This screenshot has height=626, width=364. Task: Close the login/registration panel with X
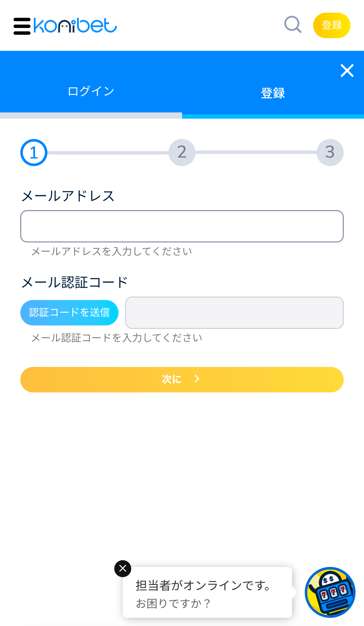pos(347,71)
